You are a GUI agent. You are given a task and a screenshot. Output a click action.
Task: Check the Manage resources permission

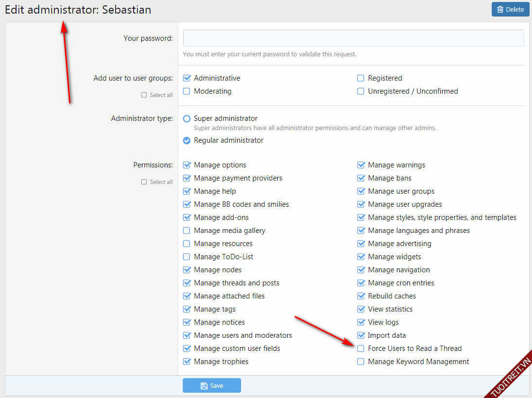pyautogui.click(x=187, y=244)
